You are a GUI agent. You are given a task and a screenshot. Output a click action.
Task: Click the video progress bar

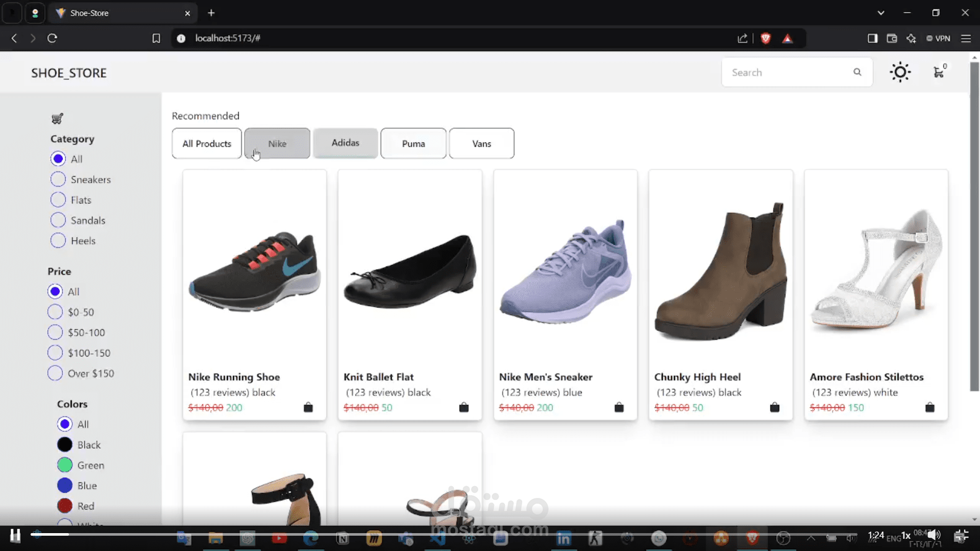444,534
